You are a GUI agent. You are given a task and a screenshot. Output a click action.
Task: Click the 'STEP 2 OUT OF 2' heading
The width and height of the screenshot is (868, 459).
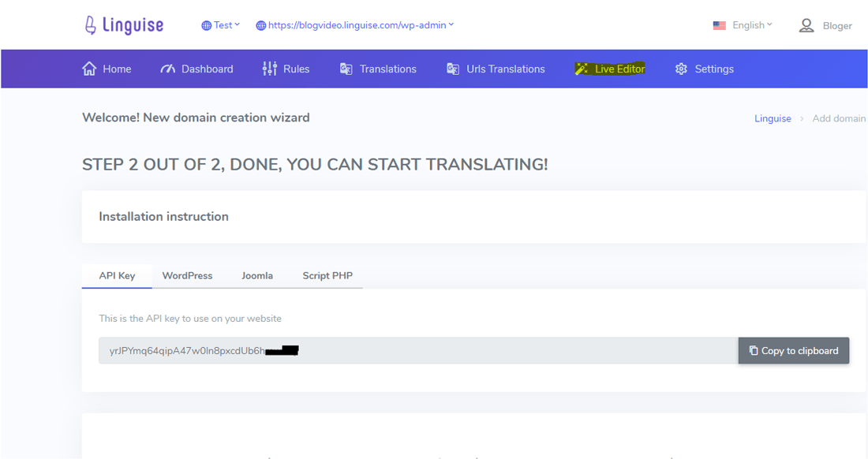pos(315,164)
